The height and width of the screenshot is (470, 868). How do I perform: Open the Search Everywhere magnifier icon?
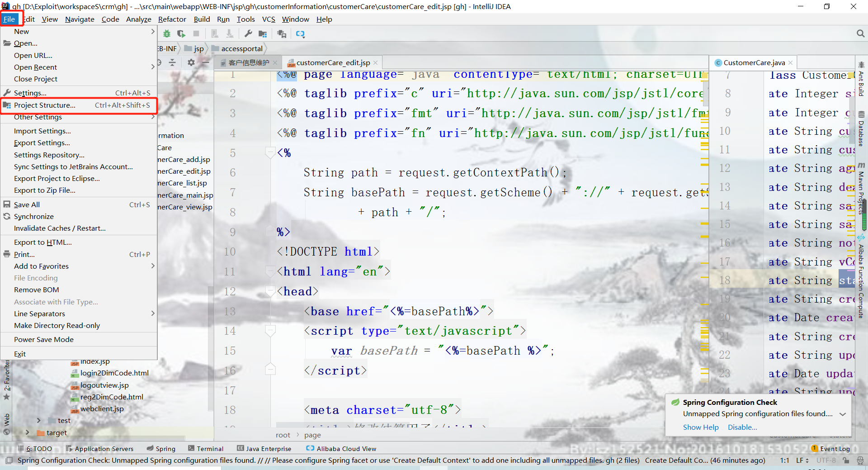click(x=860, y=33)
